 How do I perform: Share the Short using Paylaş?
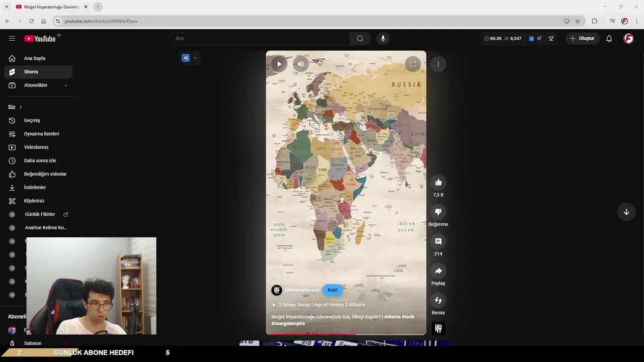(x=438, y=271)
